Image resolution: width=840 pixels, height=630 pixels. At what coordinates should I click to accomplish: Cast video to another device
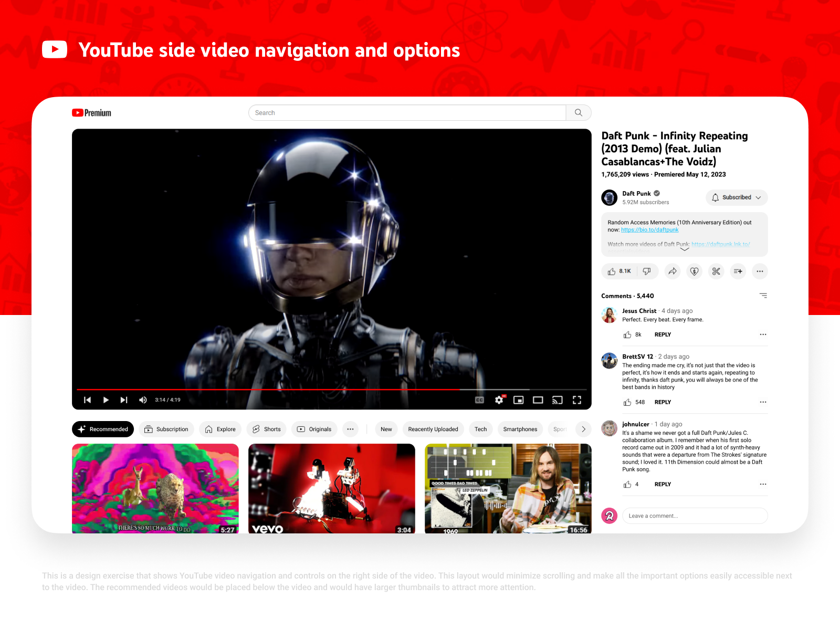point(557,400)
